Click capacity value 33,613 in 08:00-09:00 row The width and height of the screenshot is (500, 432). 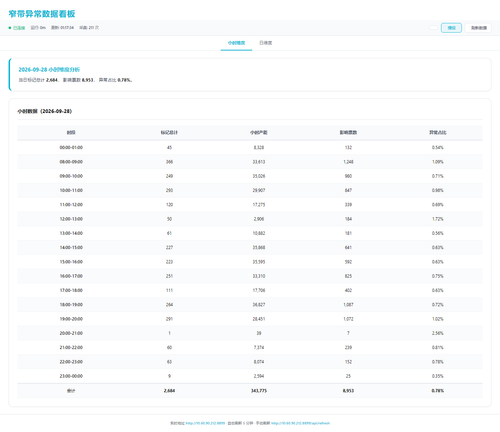tap(259, 162)
